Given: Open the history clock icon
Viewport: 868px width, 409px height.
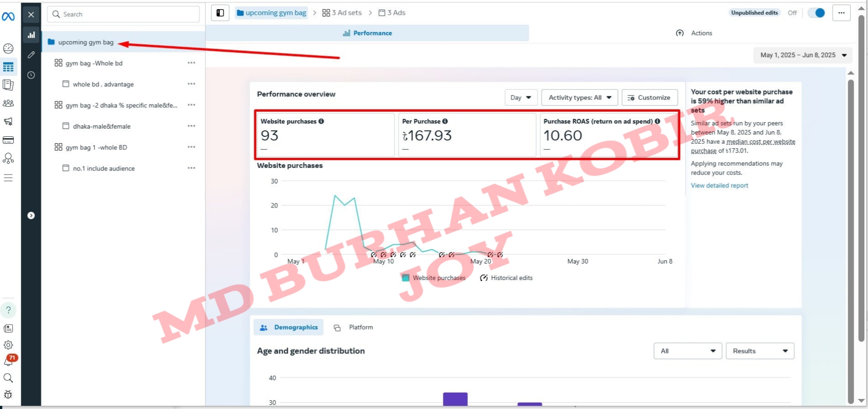Looking at the screenshot, I should [x=31, y=75].
